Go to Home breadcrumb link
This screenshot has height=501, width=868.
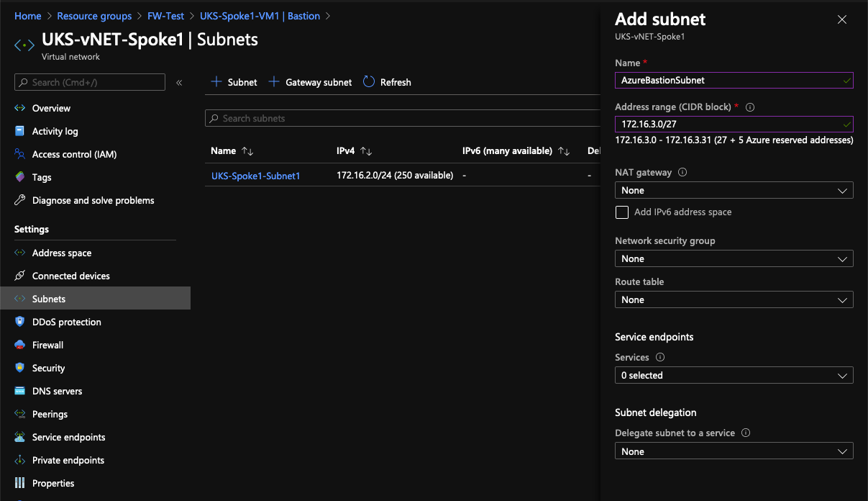(x=28, y=16)
